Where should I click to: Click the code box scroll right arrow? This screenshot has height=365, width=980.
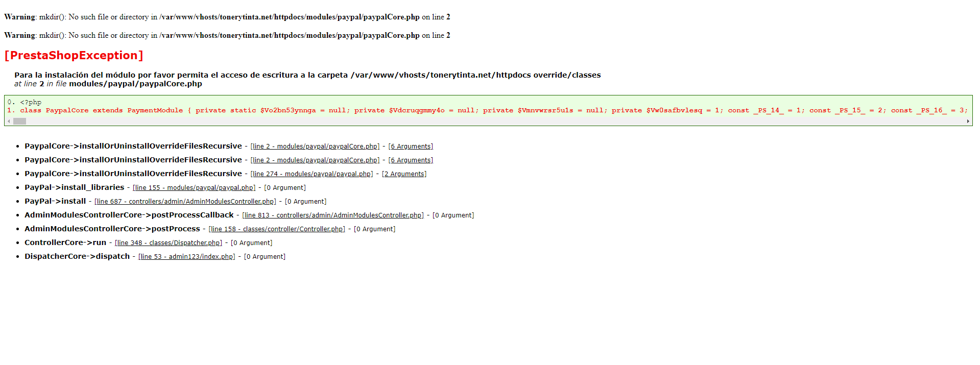point(968,121)
